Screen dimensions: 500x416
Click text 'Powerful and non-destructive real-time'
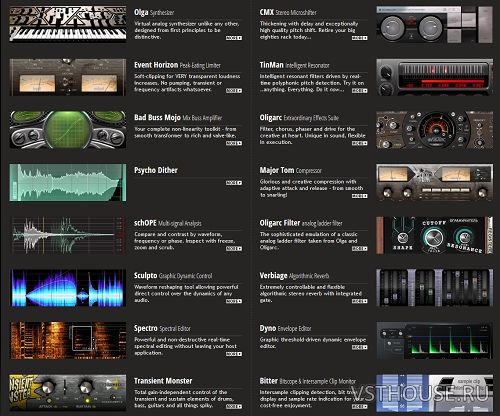point(182,339)
